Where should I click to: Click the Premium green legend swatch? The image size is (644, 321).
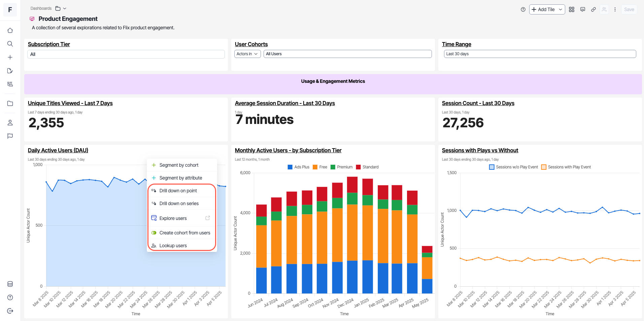click(x=333, y=167)
